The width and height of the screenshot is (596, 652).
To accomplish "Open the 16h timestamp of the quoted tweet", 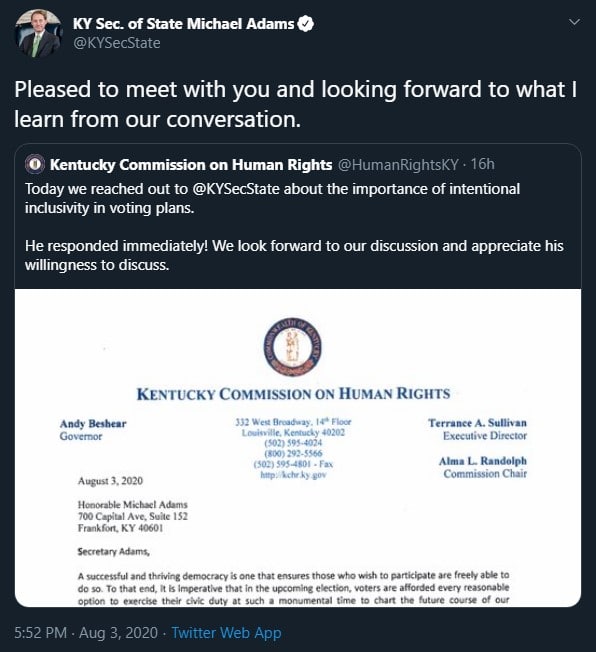I will [x=482, y=165].
